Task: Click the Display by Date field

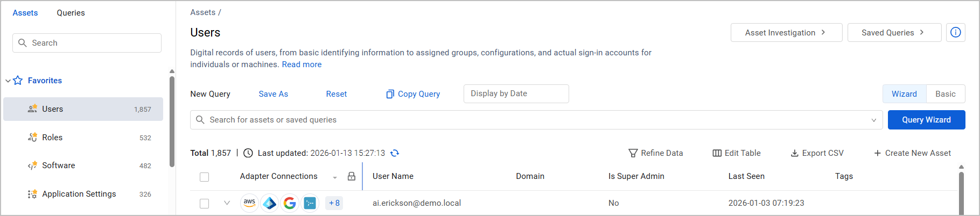Action: coord(516,93)
